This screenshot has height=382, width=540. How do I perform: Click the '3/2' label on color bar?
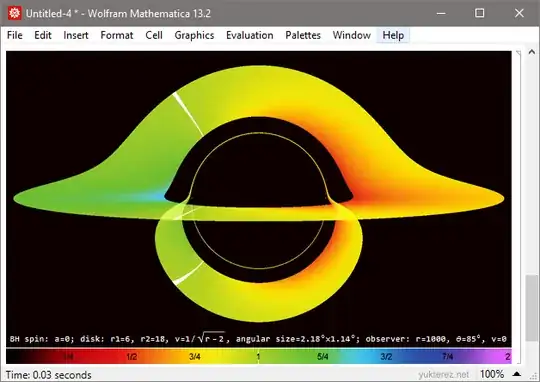(x=386, y=357)
